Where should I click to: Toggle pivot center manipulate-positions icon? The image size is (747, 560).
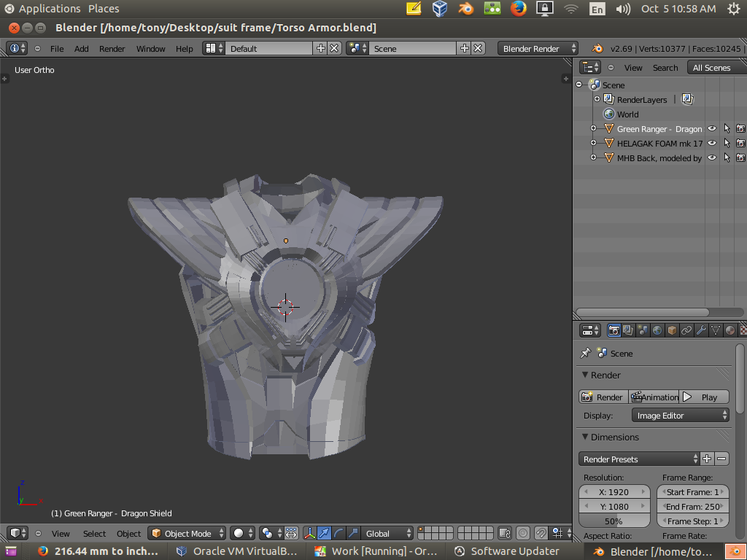[x=291, y=533]
